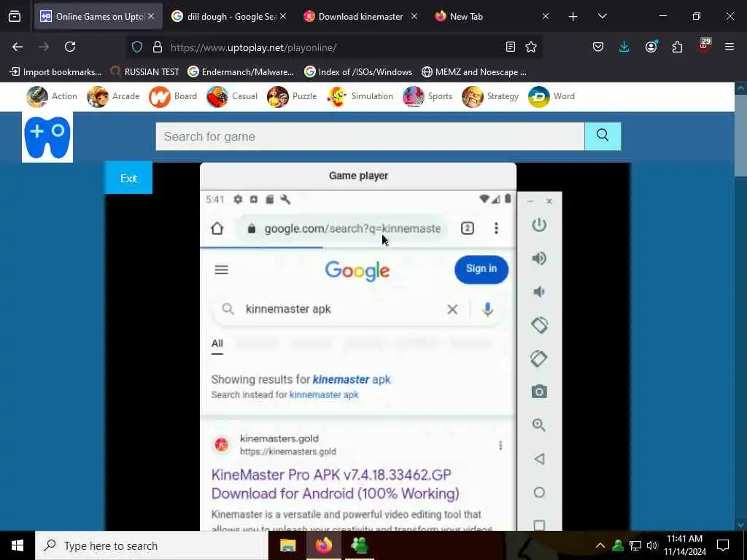The width and height of the screenshot is (747, 560).
Task: Click the Exit button of game player
Action: (128, 178)
